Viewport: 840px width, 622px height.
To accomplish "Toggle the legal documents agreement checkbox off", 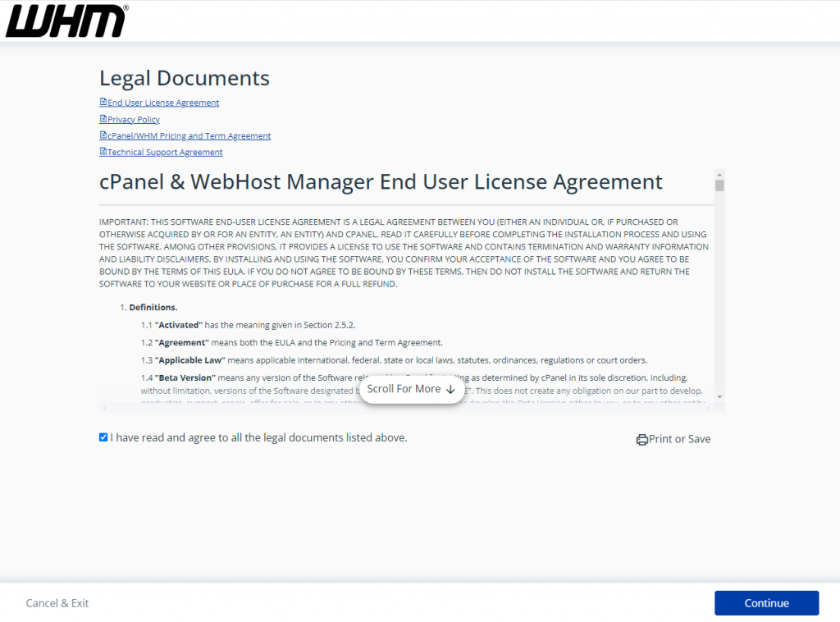I will pos(103,437).
